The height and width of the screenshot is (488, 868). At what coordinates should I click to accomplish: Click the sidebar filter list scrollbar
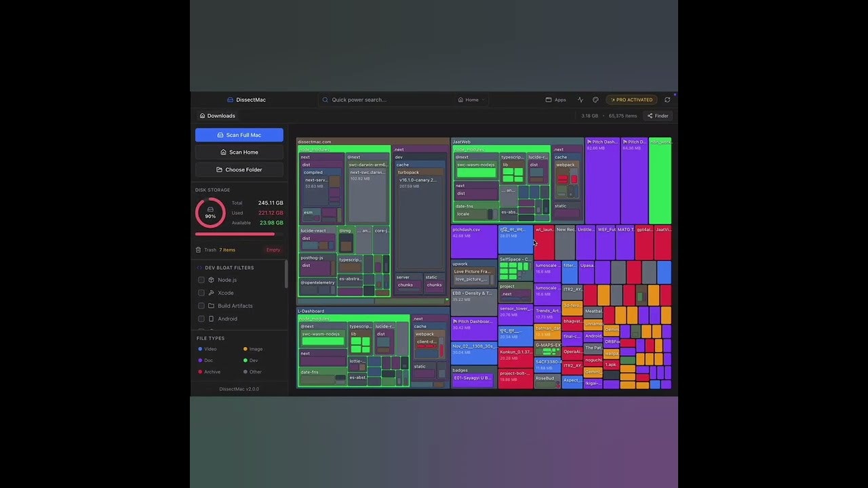coord(286,274)
